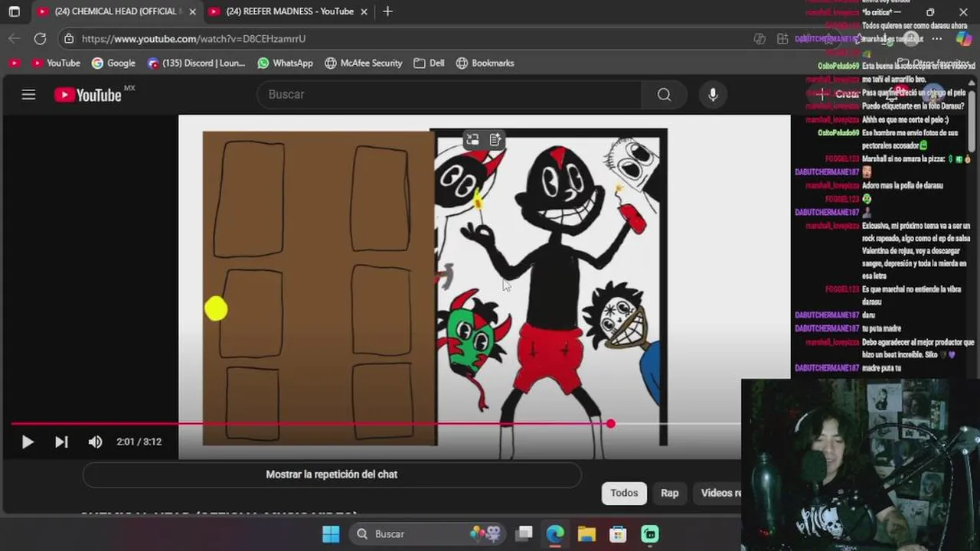Open the Copilot sidebar icon
This screenshot has width=980, height=551.
[x=964, y=38]
